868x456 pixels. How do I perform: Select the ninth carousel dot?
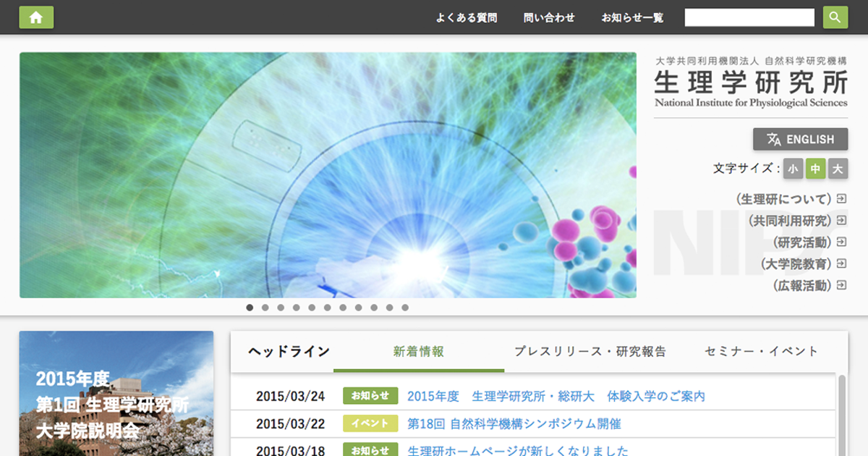pos(374,308)
